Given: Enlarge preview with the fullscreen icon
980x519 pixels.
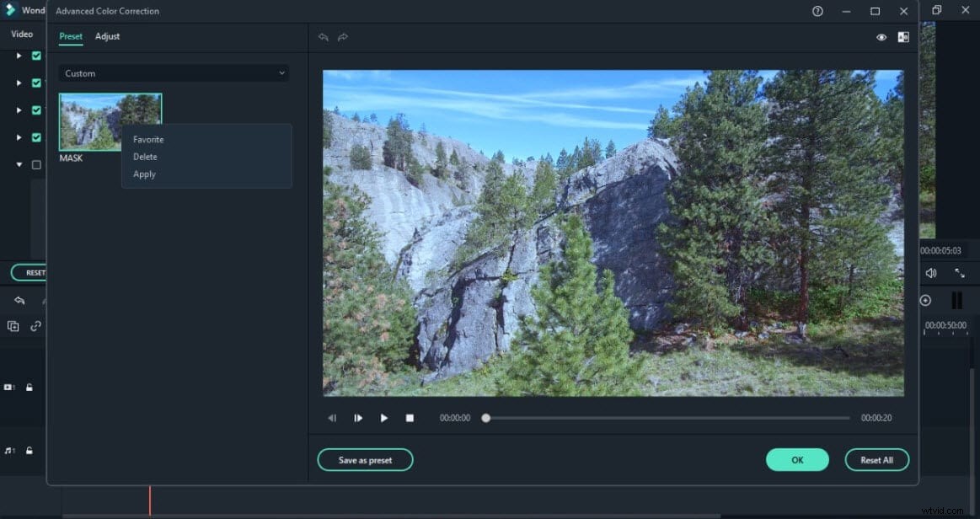Looking at the screenshot, I should click(x=960, y=273).
